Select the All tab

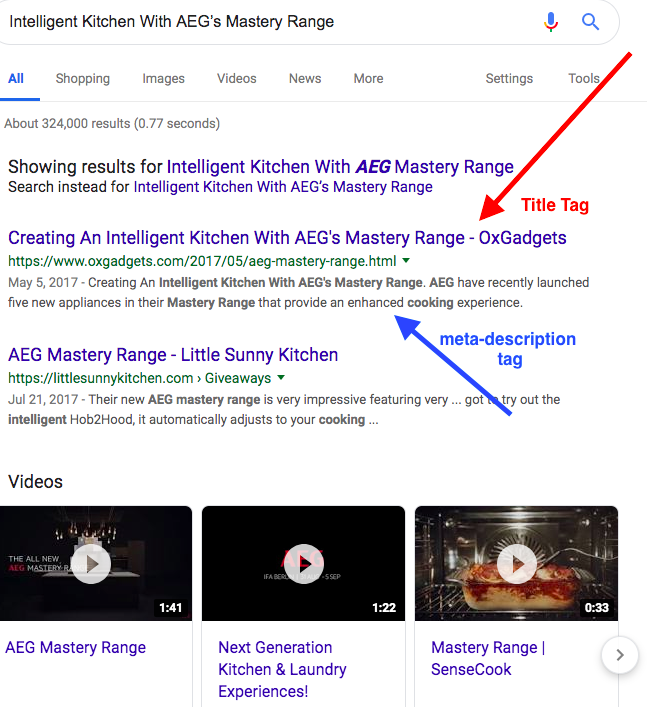16,78
